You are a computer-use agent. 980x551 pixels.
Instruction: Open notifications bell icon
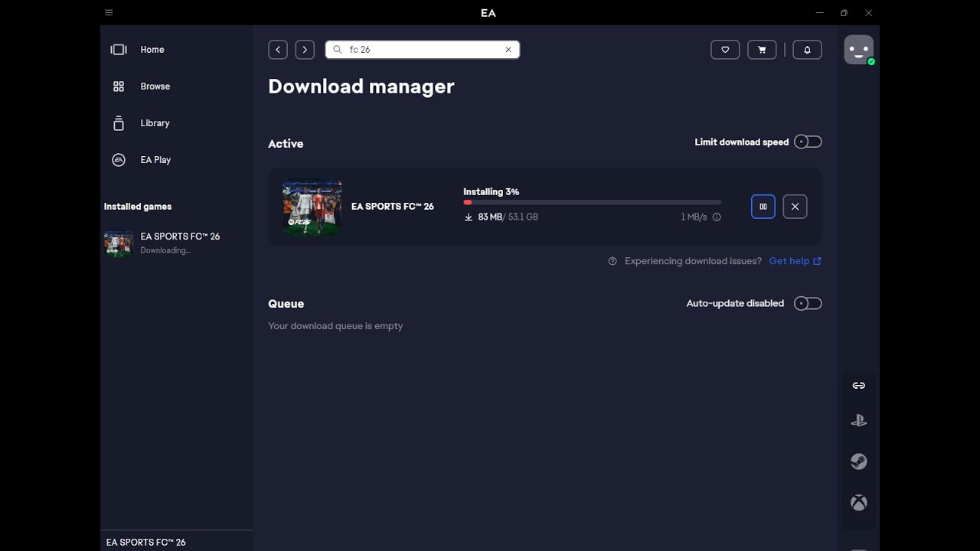coord(807,50)
